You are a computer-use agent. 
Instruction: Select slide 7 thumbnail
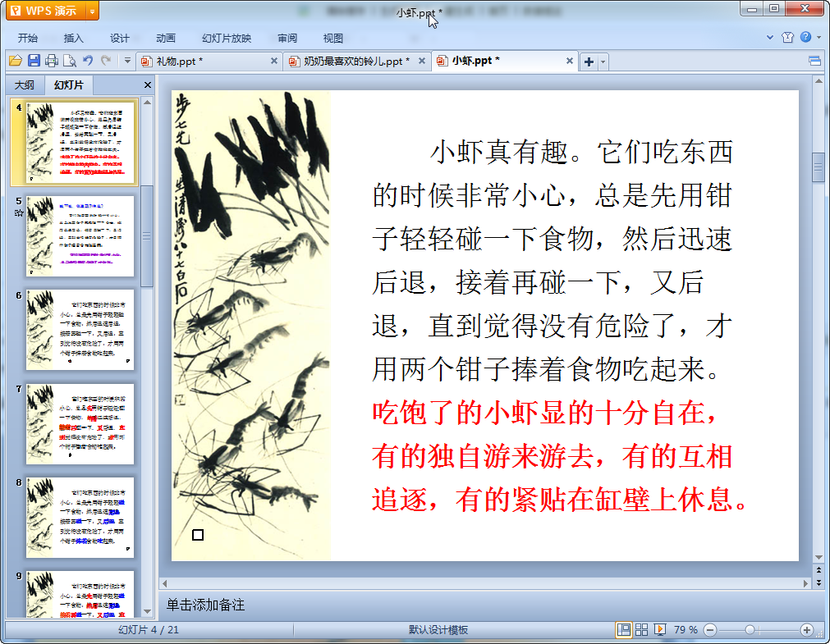pyautogui.click(x=80, y=424)
